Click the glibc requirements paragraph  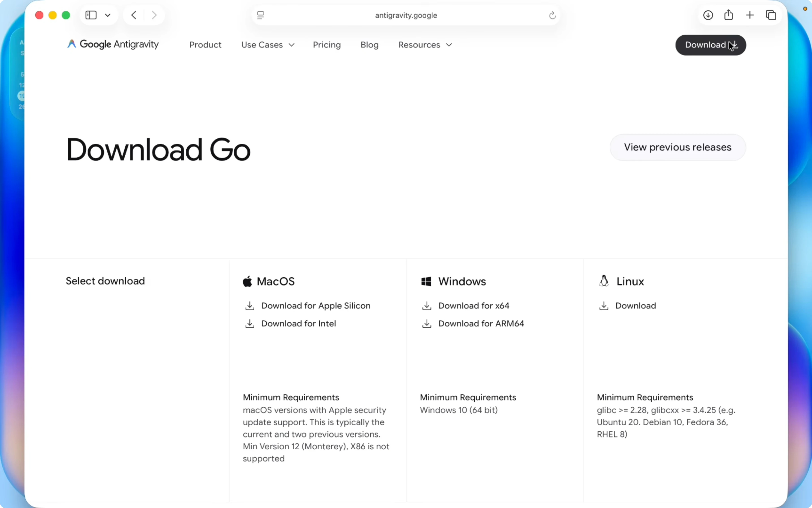point(666,422)
